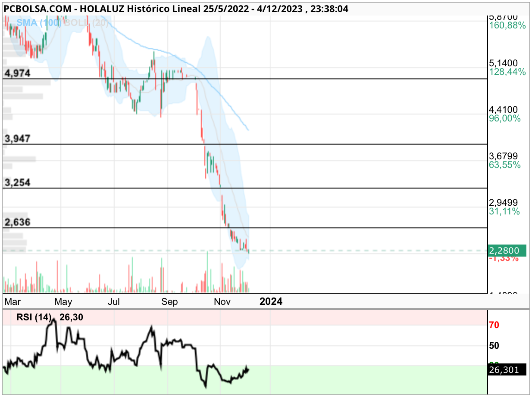
Task: Click the BOLL (20) indicator label
Action: coord(86,23)
